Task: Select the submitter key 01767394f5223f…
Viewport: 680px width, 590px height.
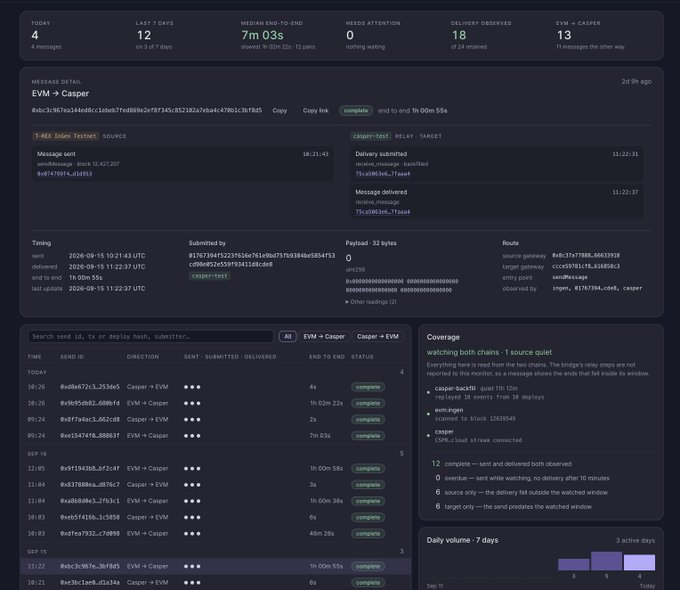Action: coord(262,260)
